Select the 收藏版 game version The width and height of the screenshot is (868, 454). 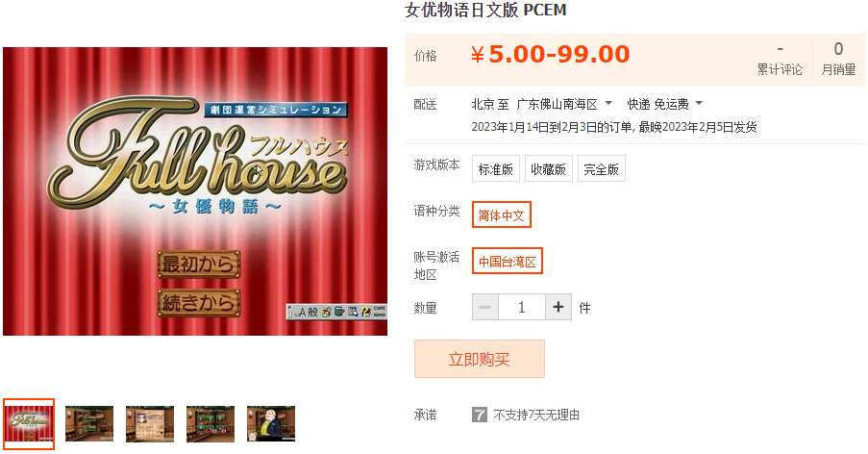pos(548,169)
